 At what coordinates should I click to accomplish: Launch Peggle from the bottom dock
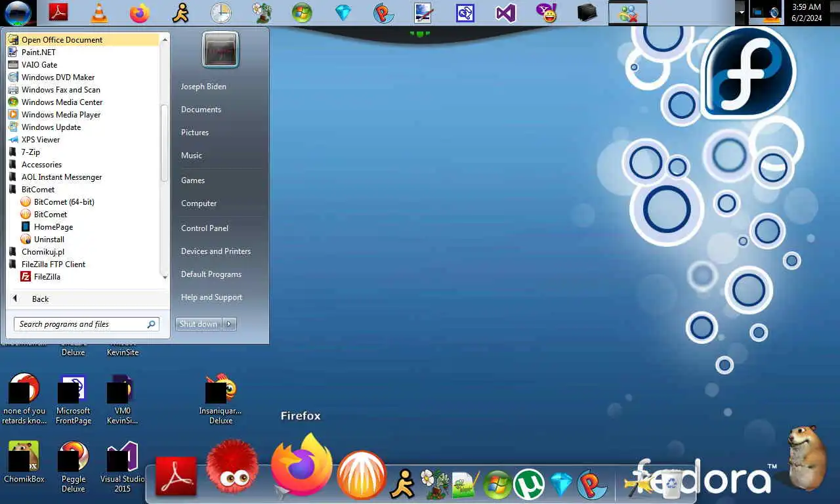(591, 484)
